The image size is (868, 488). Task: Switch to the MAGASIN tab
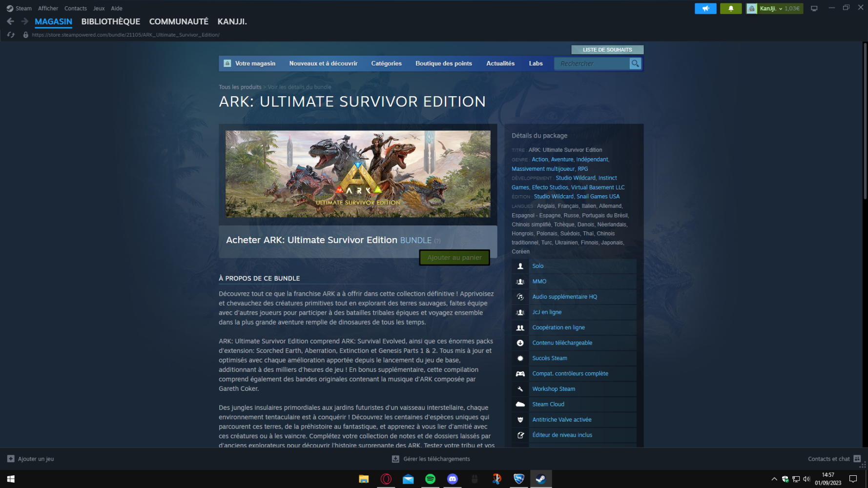coord(53,21)
